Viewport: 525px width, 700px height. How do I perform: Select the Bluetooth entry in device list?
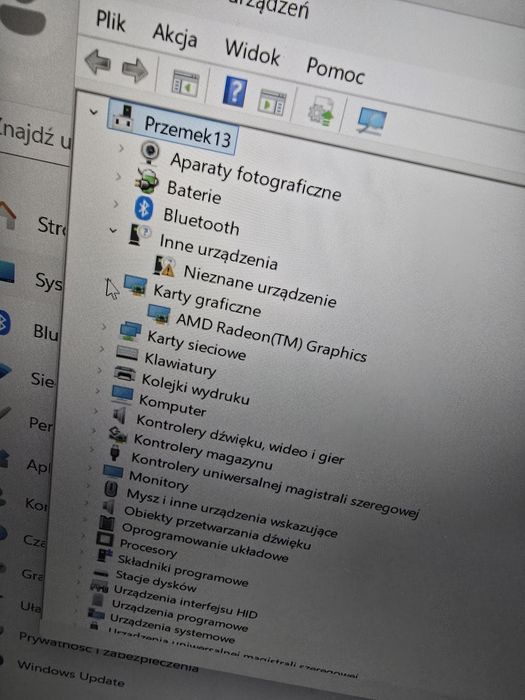(x=201, y=221)
